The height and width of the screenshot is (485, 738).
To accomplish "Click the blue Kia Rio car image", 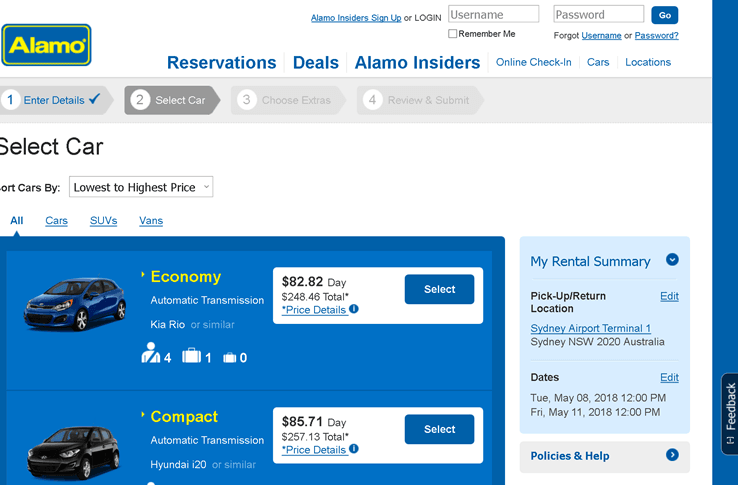I will 75,303.
